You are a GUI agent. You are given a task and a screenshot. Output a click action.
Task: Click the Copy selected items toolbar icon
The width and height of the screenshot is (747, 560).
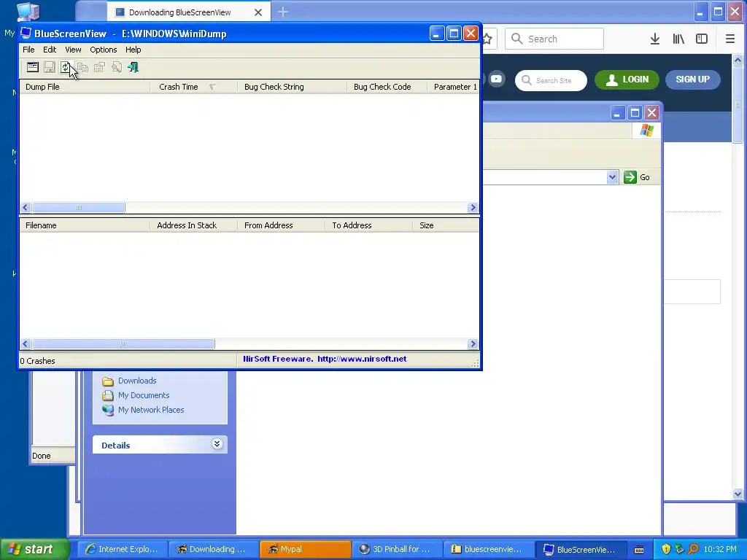tap(82, 68)
